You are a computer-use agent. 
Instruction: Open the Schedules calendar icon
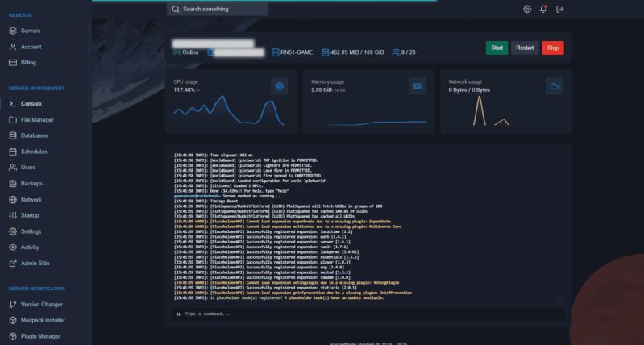pos(13,152)
